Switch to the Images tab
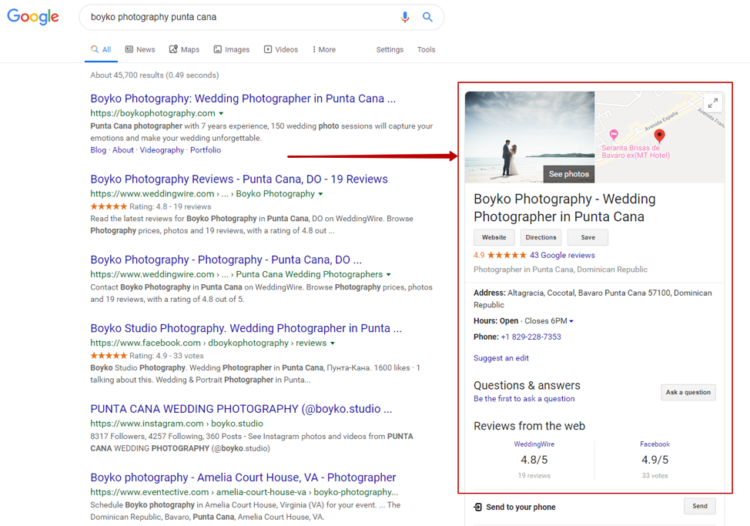This screenshot has width=750, height=526. pos(232,49)
